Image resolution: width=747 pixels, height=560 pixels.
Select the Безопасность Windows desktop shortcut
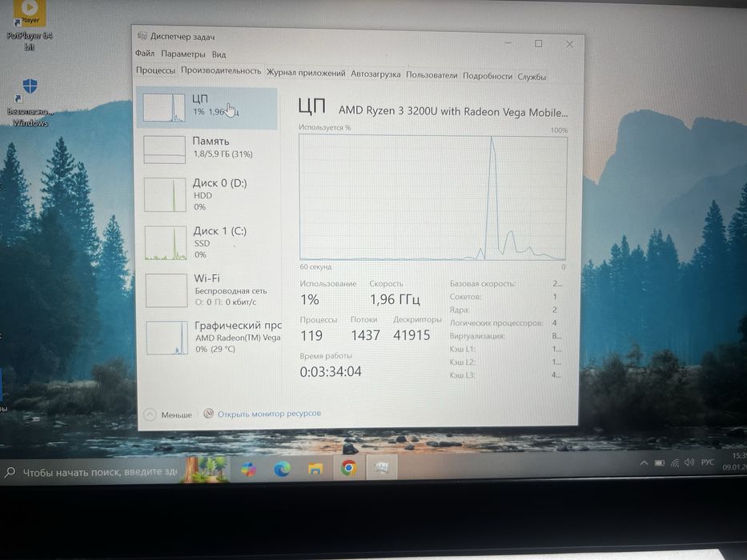click(30, 102)
